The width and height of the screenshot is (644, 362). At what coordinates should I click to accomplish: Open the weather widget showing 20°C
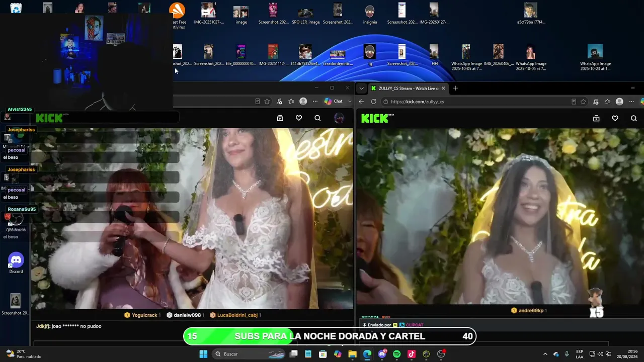click(x=24, y=354)
